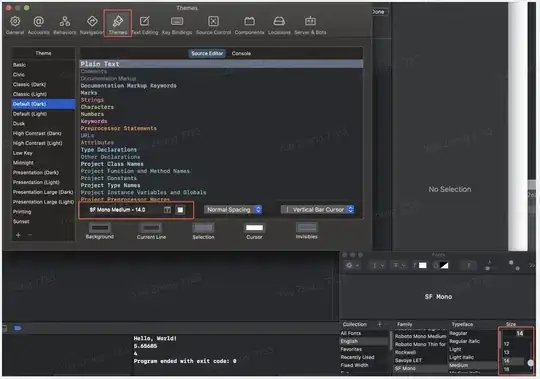Open the Locations preferences icon
The image size is (540, 379).
pos(279,25)
